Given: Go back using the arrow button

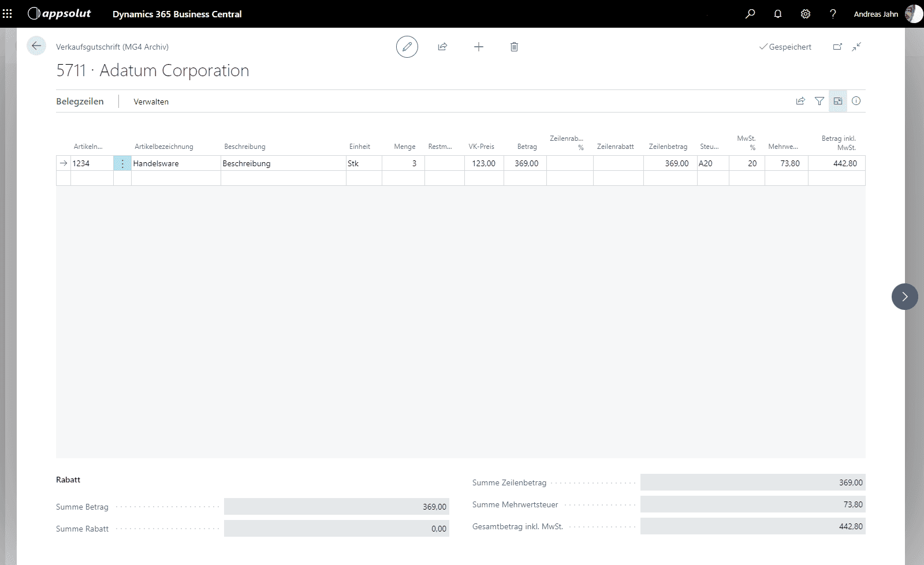Looking at the screenshot, I should point(36,46).
